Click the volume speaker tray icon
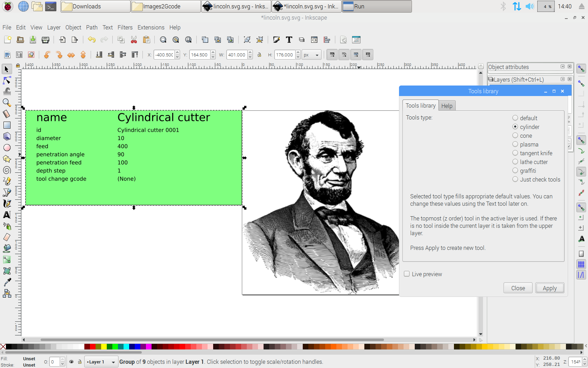Screen dimensions: 588x368 tap(530, 6)
